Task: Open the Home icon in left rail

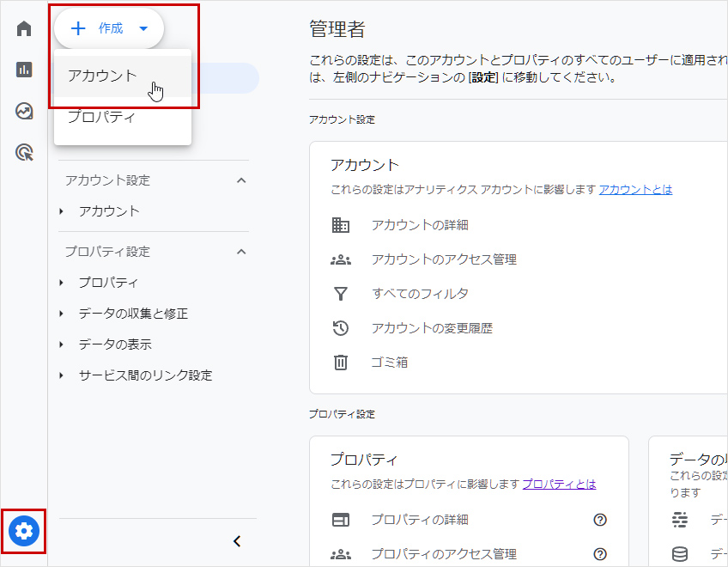Action: (24, 28)
